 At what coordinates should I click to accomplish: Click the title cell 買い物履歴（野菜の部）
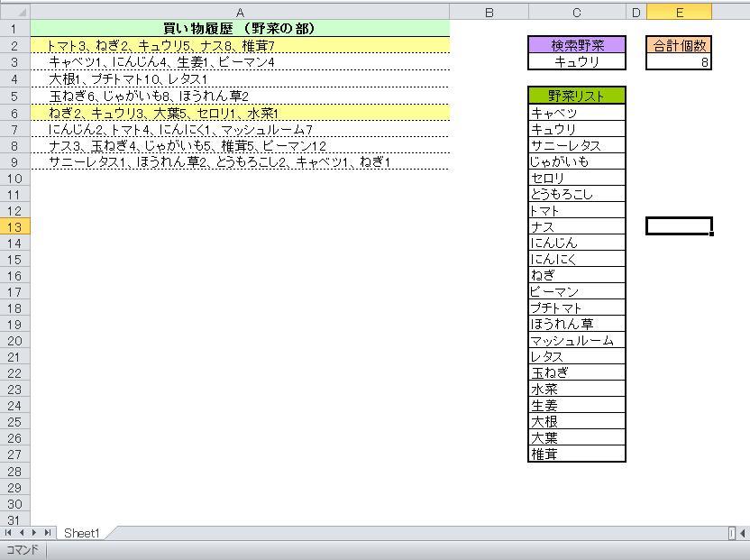pos(240,28)
